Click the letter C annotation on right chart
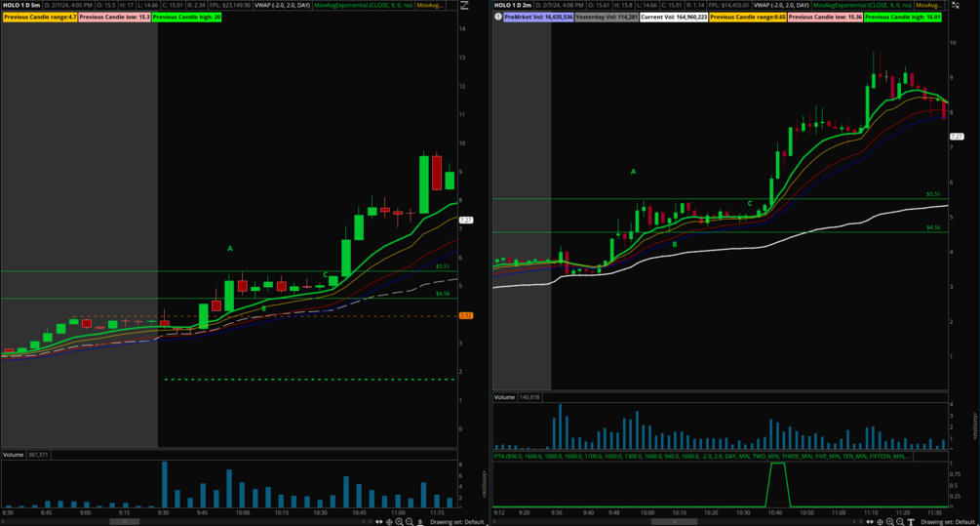Viewport: 980px width, 526px height. coord(750,203)
